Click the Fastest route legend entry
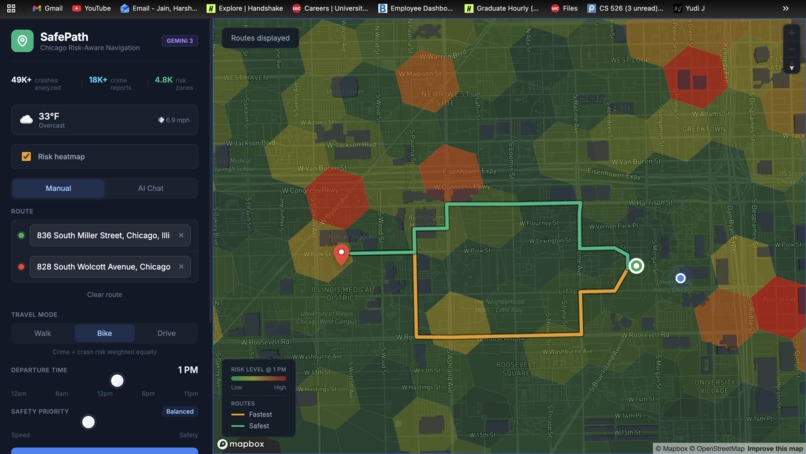806x454 pixels. tap(252, 414)
